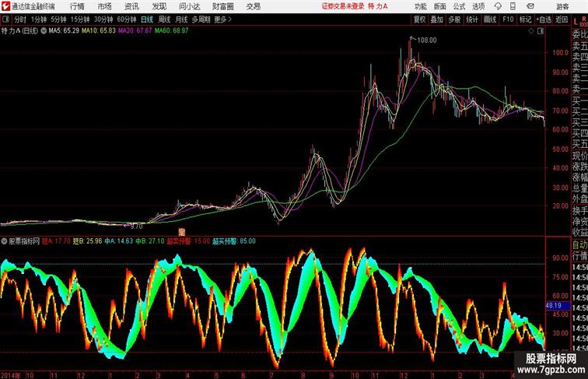Open the 问小达 menu
Screen dimensions: 588x379
pos(189,6)
